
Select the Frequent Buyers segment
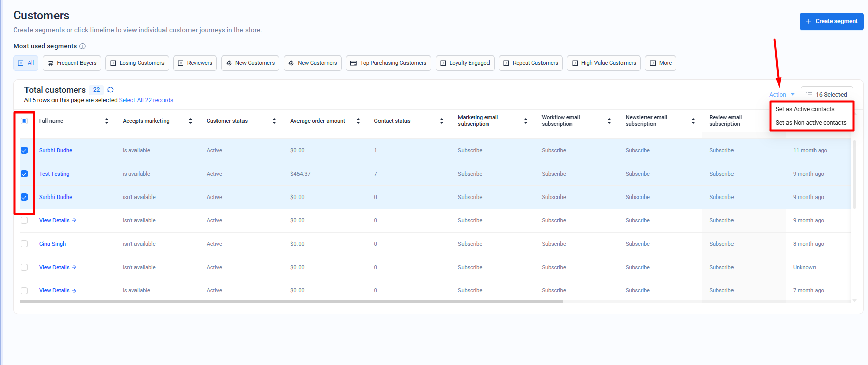(x=72, y=63)
